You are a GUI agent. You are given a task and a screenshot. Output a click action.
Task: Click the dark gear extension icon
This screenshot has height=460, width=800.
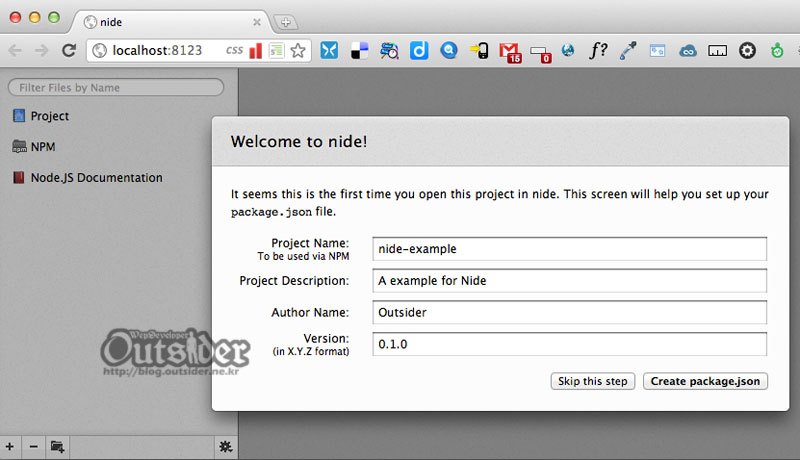pyautogui.click(x=747, y=50)
